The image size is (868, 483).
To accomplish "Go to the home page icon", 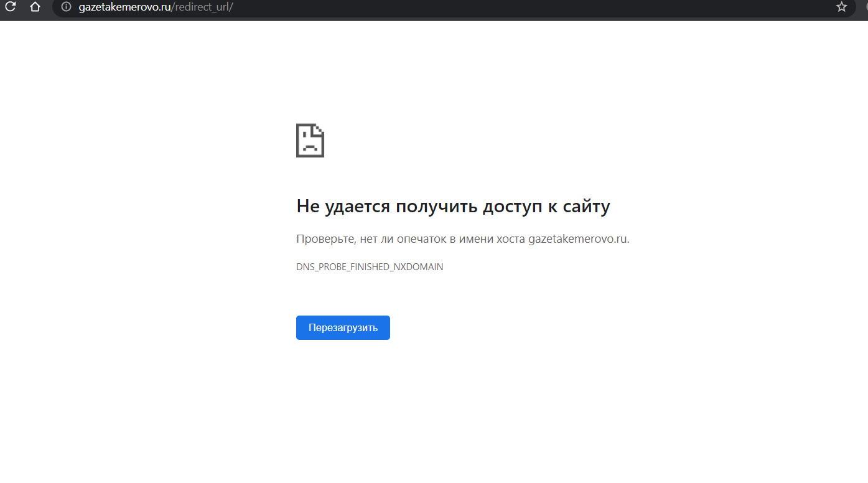I will point(35,7).
